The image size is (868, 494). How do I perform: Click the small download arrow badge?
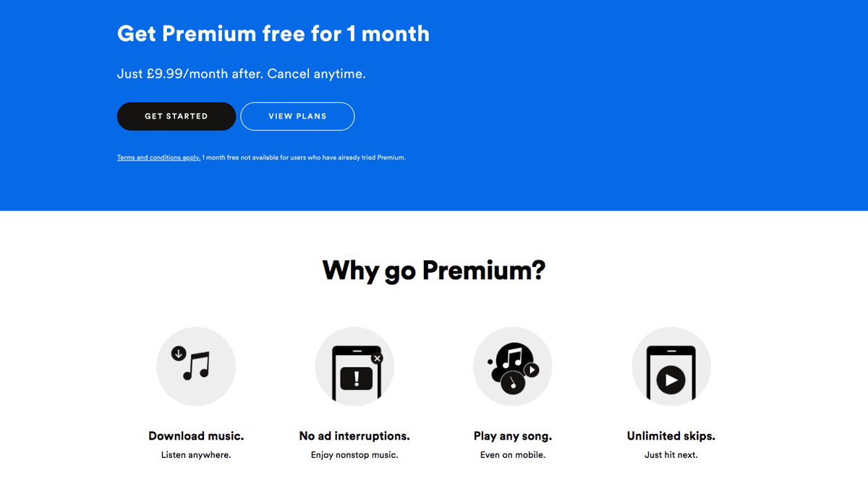tap(179, 354)
